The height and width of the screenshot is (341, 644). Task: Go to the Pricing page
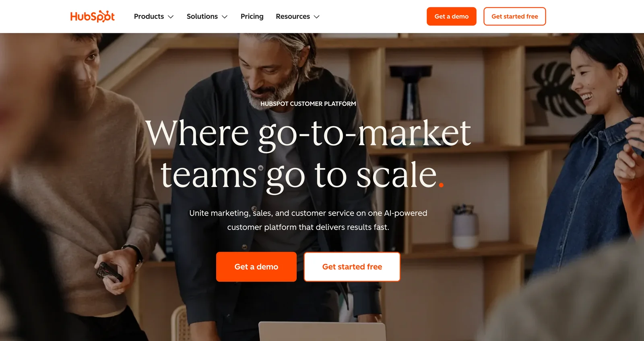coord(252,16)
